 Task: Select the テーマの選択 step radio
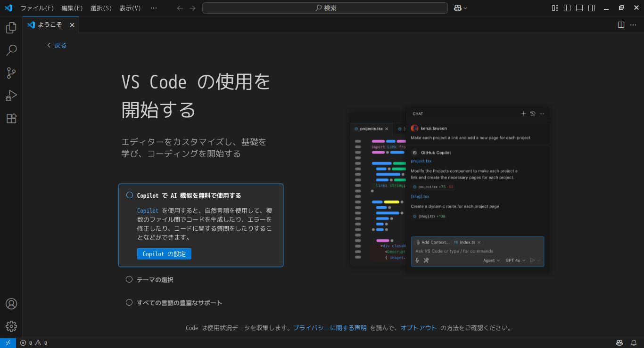129,280
